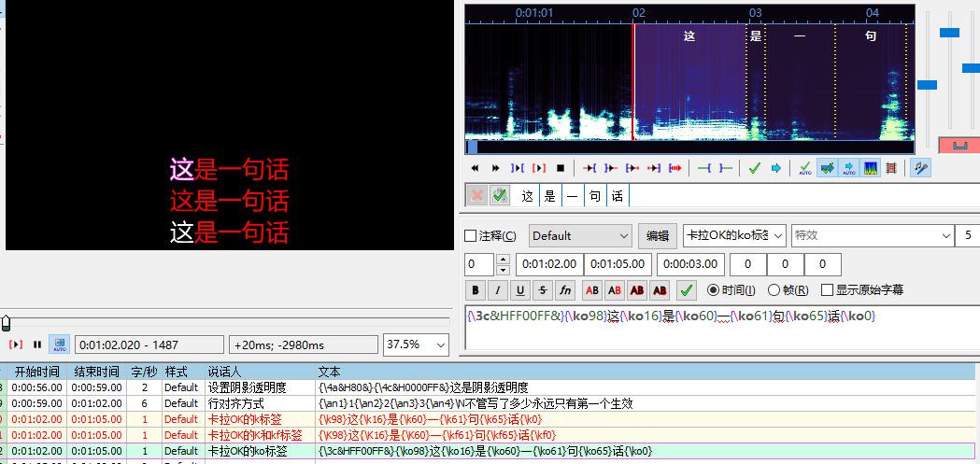The image size is (980, 464).
Task: Select row 卡拉OK的K和kf标签 in subtitle grid
Action: click(x=488, y=435)
